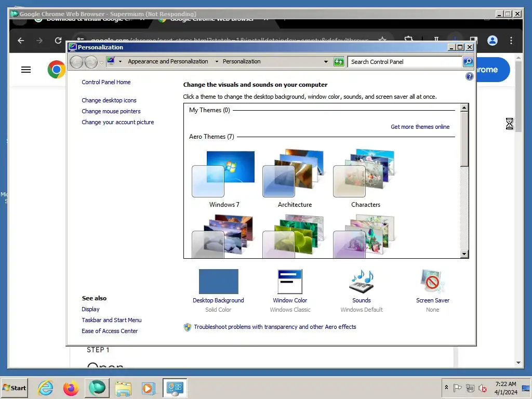The height and width of the screenshot is (399, 532).
Task: Click Show desktop button at taskbar end
Action: [526, 388]
